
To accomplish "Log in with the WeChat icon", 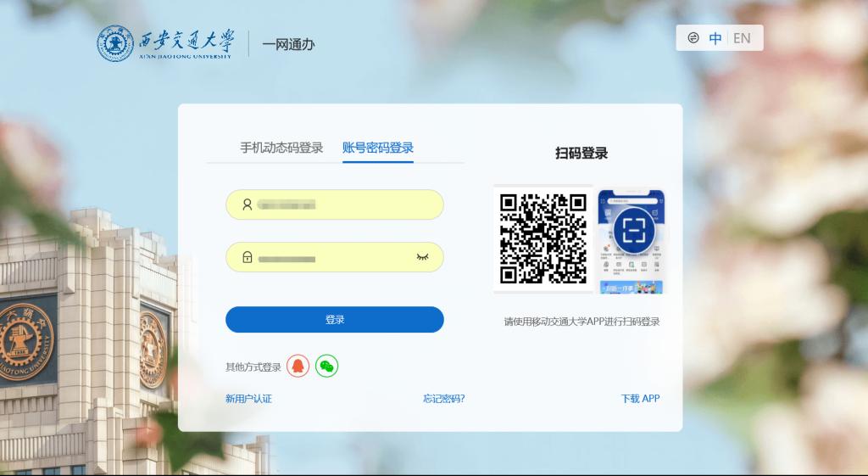I will coord(326,366).
